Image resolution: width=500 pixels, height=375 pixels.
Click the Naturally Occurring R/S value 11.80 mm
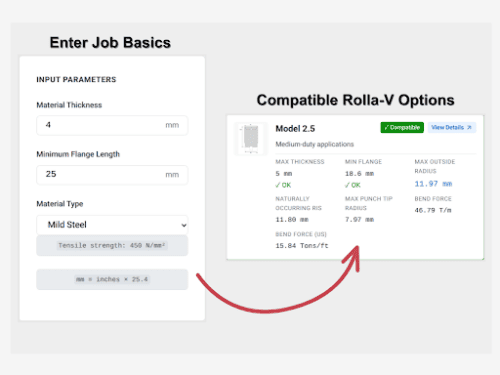(292, 220)
